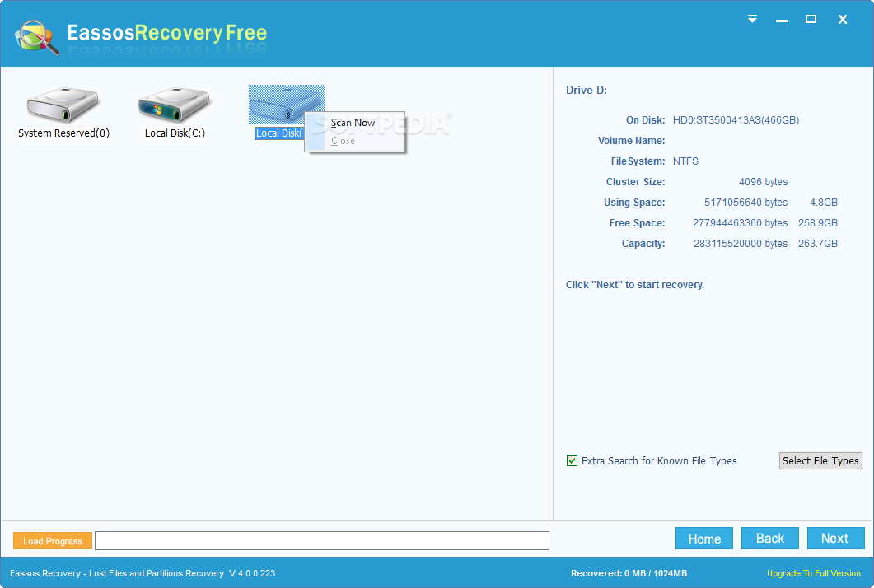Select the highlighted Local Disk D drive icon
This screenshot has height=588, width=874.
click(286, 105)
